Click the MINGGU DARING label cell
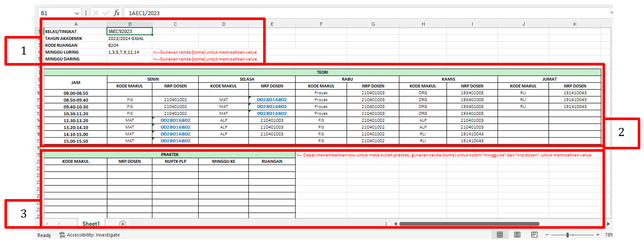The image size is (644, 248). coord(76,59)
